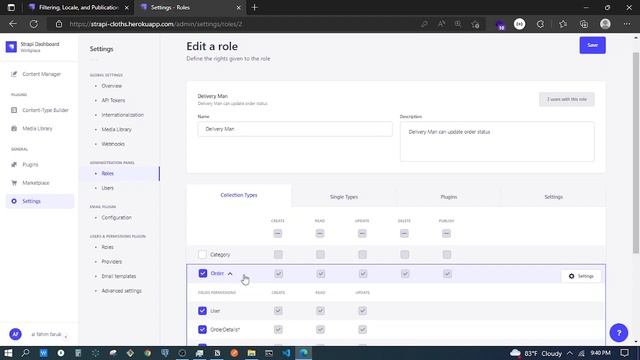
Task: Toggle the global Create column checkbox
Action: pos(278,233)
